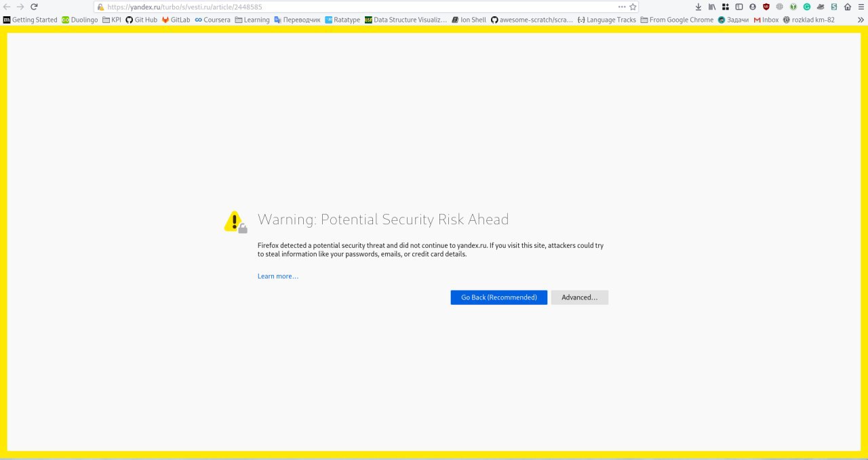Click the warning triangle lock image
Image resolution: width=868 pixels, height=460 pixels.
pyautogui.click(x=235, y=222)
